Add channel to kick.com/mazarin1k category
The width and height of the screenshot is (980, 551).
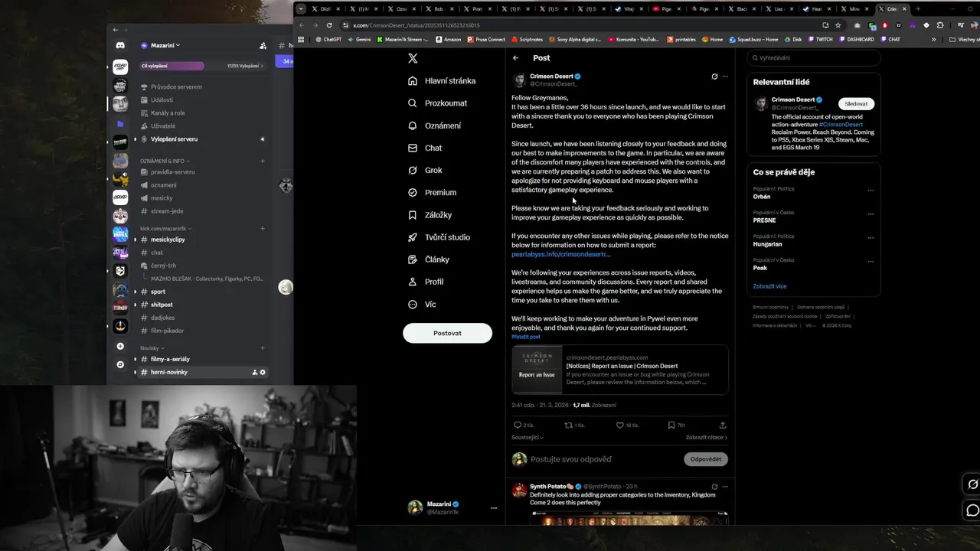[263, 228]
